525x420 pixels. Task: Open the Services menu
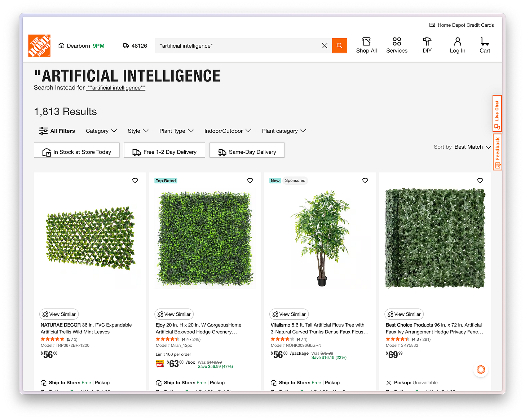397,45
